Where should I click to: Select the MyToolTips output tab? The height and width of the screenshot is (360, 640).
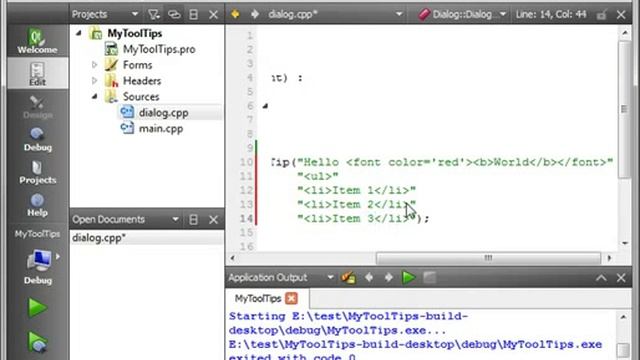[x=258, y=298]
